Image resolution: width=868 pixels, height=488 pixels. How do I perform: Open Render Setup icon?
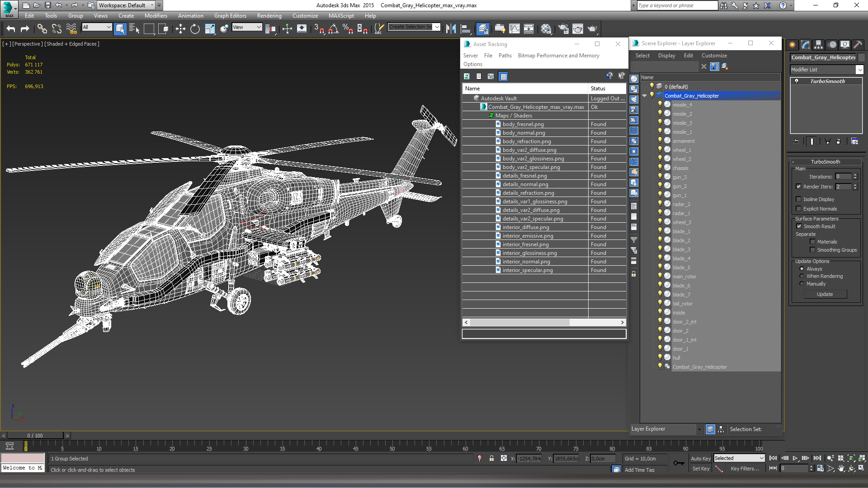point(563,29)
